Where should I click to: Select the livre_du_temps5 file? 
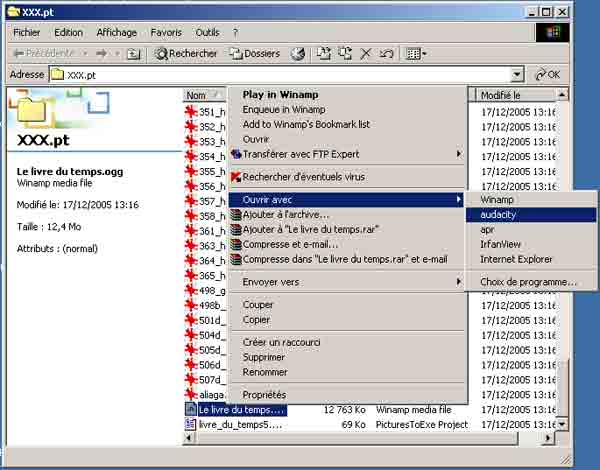[x=234, y=424]
